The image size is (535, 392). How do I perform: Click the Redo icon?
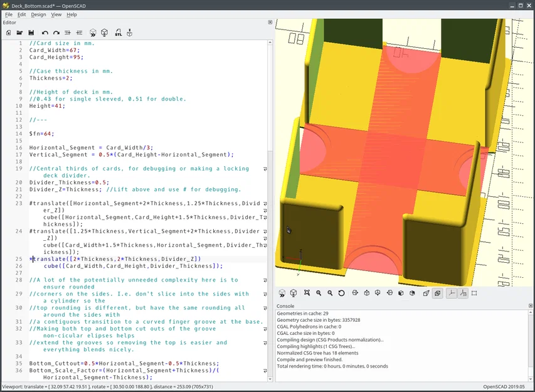click(x=56, y=32)
